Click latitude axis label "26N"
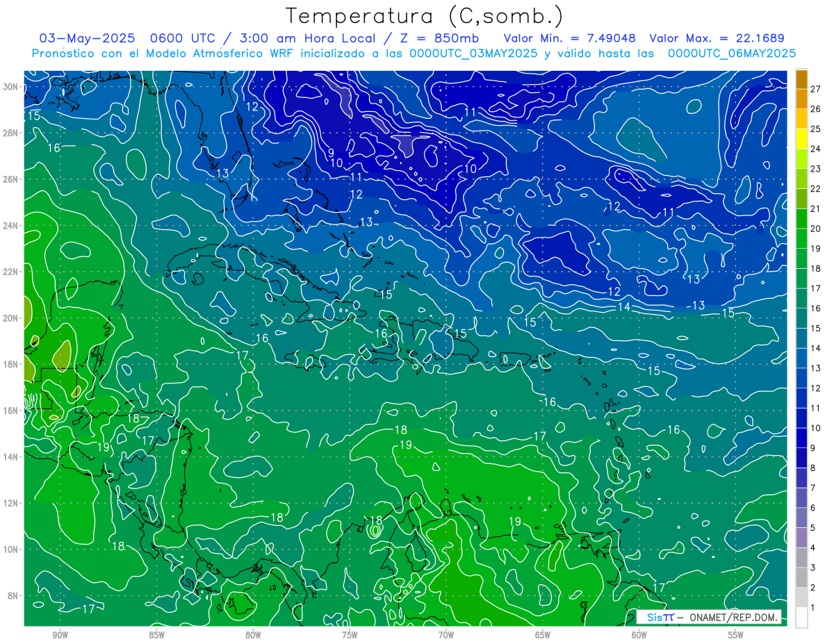 (10, 179)
